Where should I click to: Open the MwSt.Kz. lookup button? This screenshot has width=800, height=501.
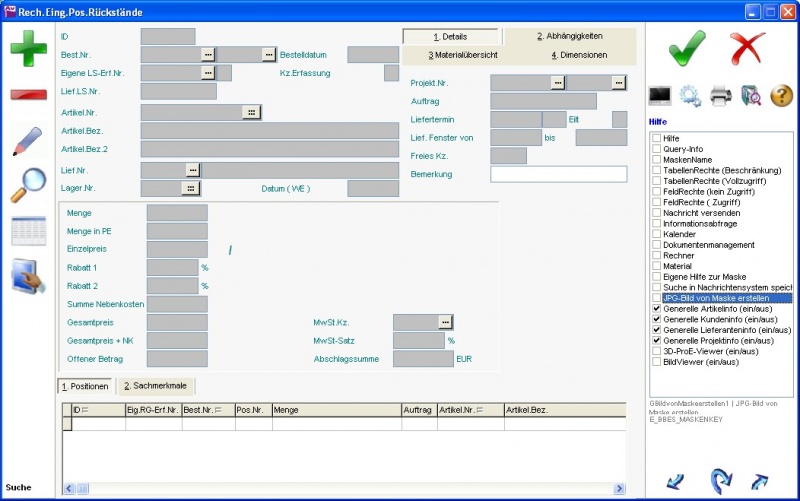point(445,322)
